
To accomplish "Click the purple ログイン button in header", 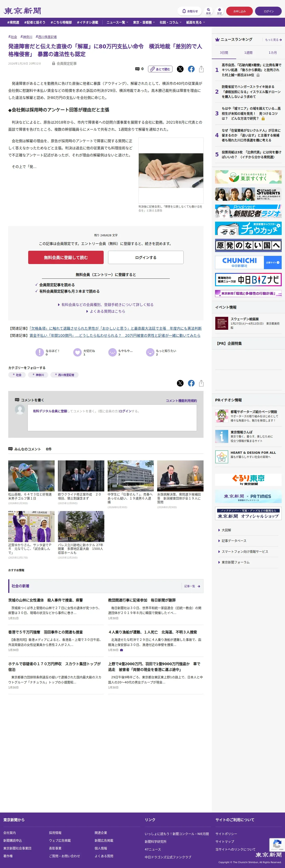I will click(269, 11).
